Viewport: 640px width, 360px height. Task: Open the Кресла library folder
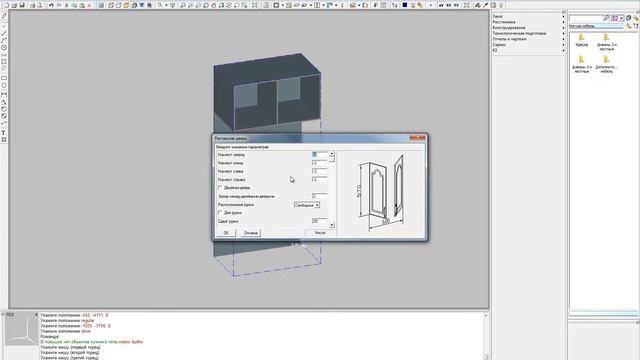tap(582, 40)
